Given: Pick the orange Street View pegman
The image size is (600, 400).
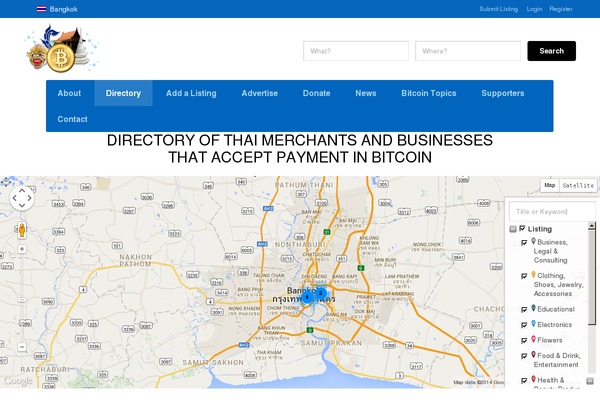Looking at the screenshot, I should [x=22, y=230].
